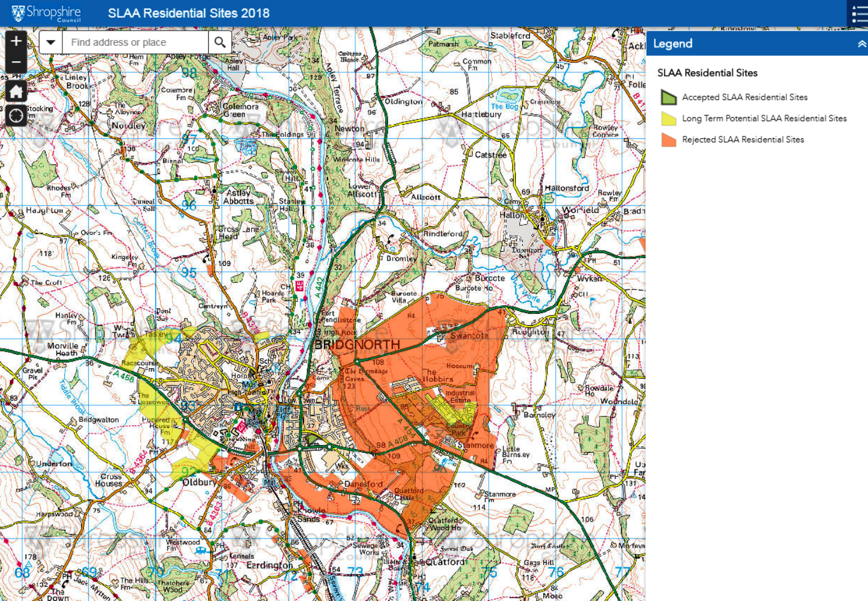Viewport: 868px width, 601px height.
Task: Collapse the Legend panel using double chevron
Action: pos(862,44)
